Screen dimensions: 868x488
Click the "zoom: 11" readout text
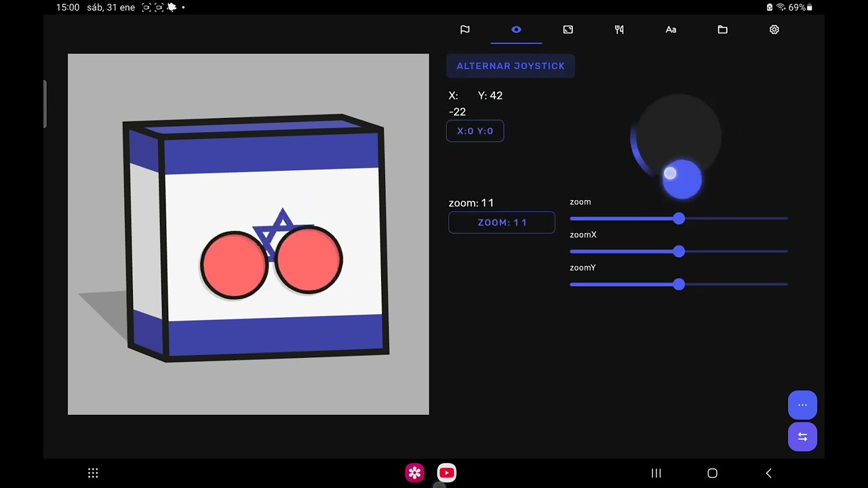pyautogui.click(x=471, y=203)
